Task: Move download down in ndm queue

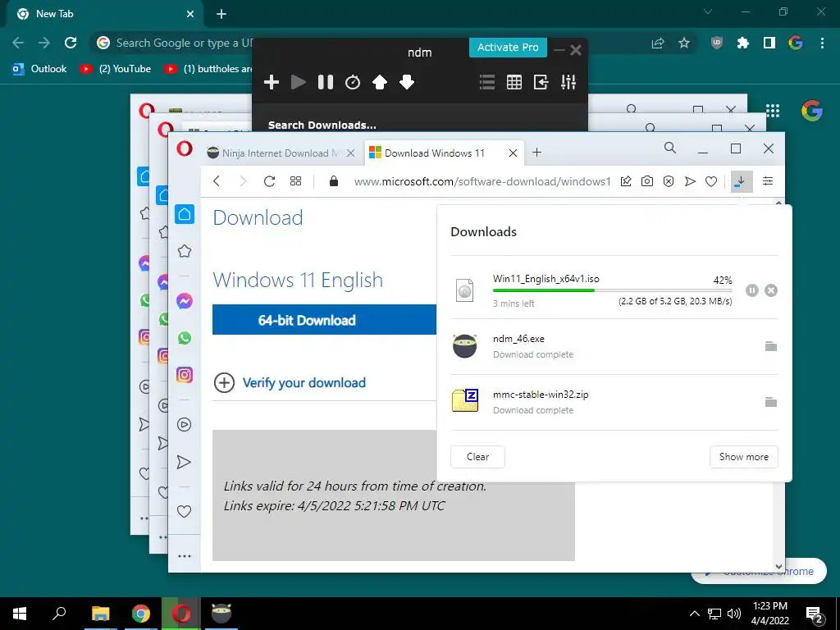Action: 407,82
